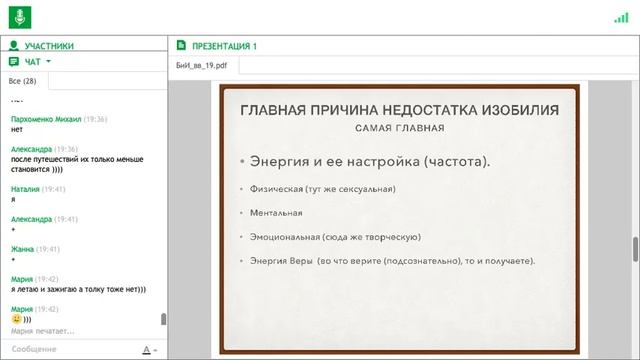Click the presentation document icon

181,45
